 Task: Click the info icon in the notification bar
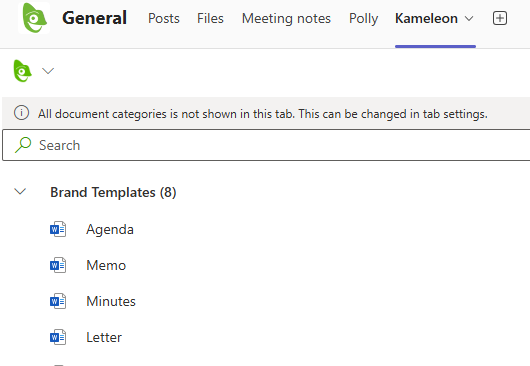coord(21,113)
